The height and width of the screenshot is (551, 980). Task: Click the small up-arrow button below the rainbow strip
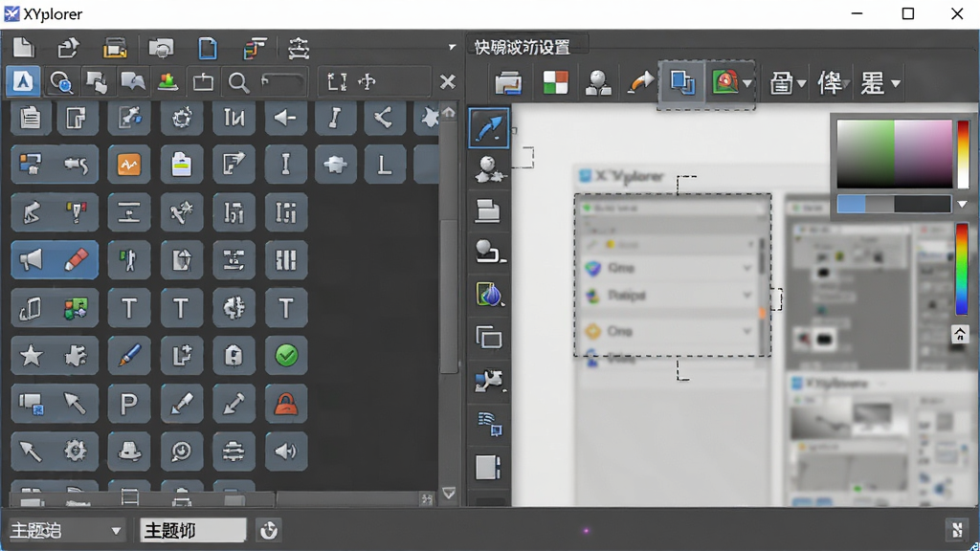960,335
